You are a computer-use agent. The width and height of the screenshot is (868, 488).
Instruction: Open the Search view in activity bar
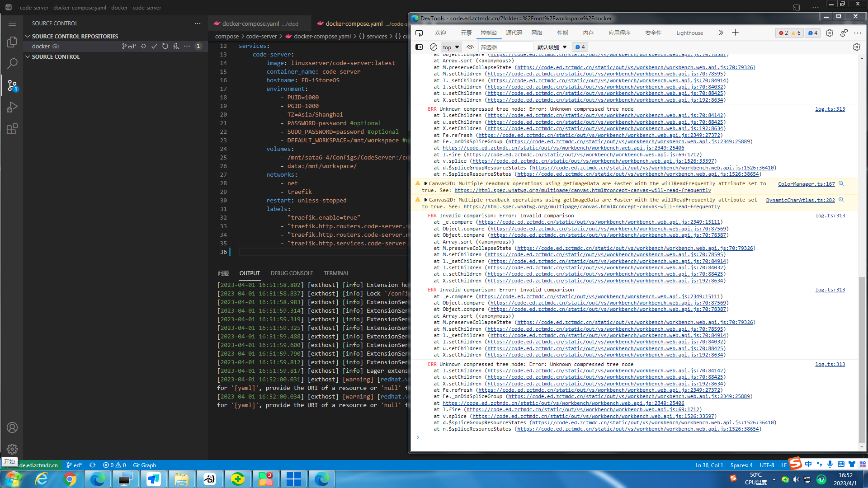pos(12,64)
